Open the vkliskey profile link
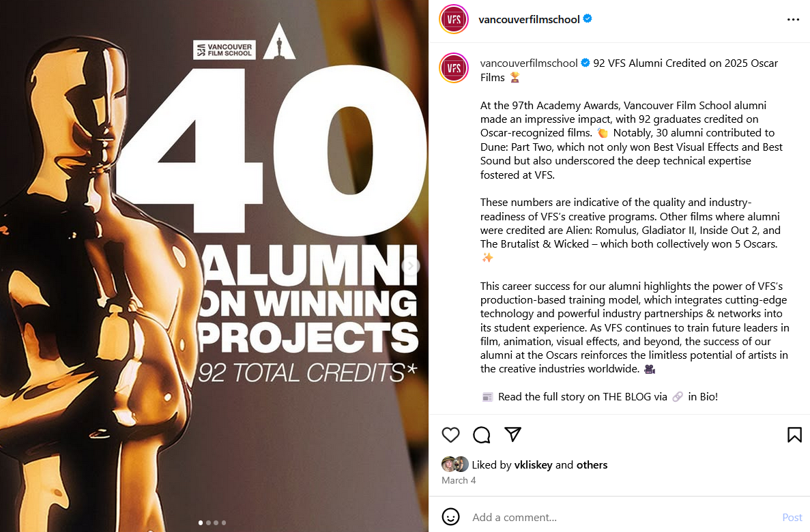This screenshot has height=532, width=810. click(x=533, y=465)
